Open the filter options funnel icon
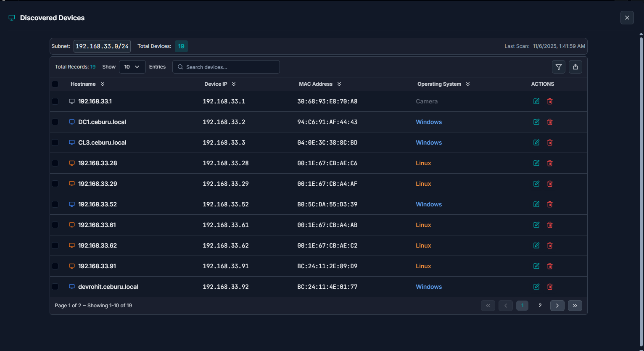This screenshot has height=351, width=644. point(559,67)
